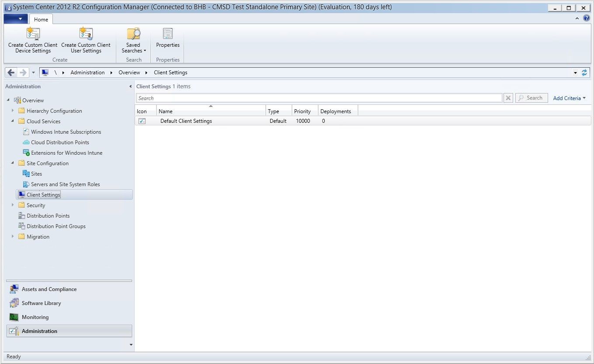Viewport: 594px width, 364px height.
Task: Open the blue application menu
Action: [x=16, y=19]
